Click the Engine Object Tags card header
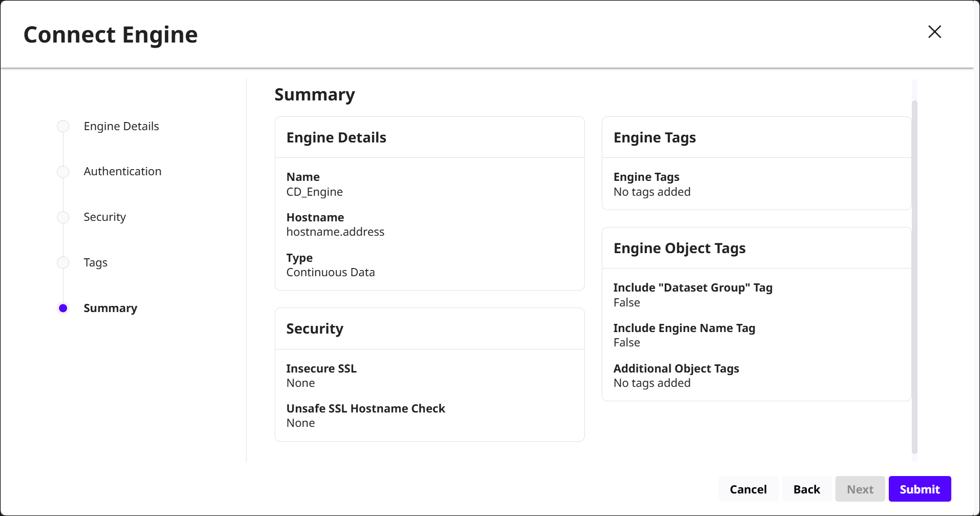Image resolution: width=980 pixels, height=516 pixels. click(679, 249)
